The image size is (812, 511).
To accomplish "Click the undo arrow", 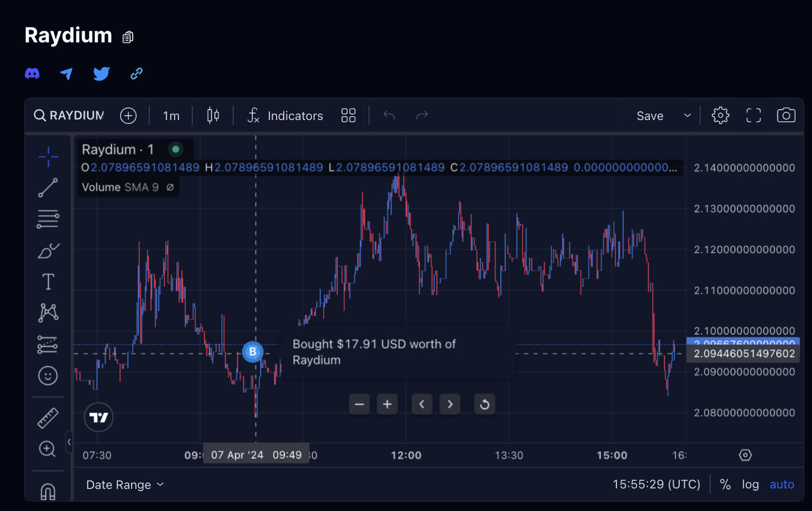I will point(389,116).
